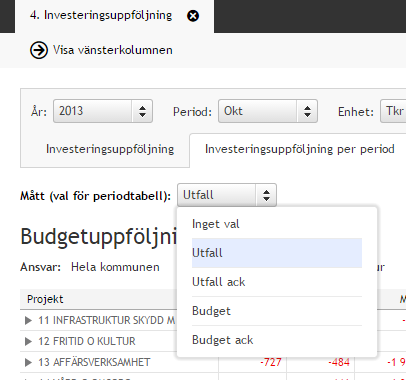406x380 pixels.
Task: Click the Visa vänsterkolumnen link text
Action: 113,50
